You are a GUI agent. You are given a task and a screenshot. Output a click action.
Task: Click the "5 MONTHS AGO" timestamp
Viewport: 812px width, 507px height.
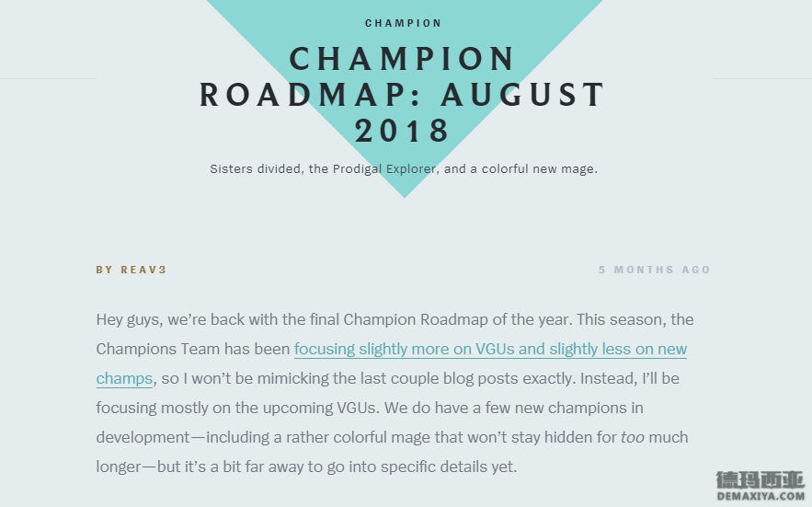(x=654, y=270)
